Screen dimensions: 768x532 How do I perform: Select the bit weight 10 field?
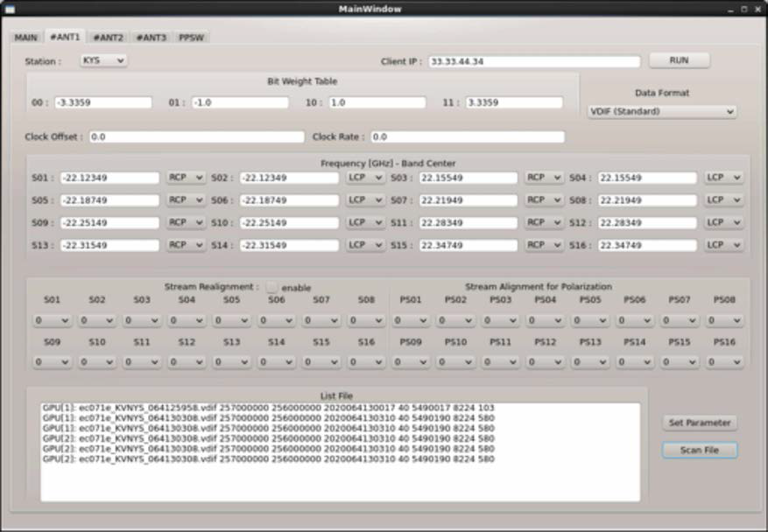[377, 102]
